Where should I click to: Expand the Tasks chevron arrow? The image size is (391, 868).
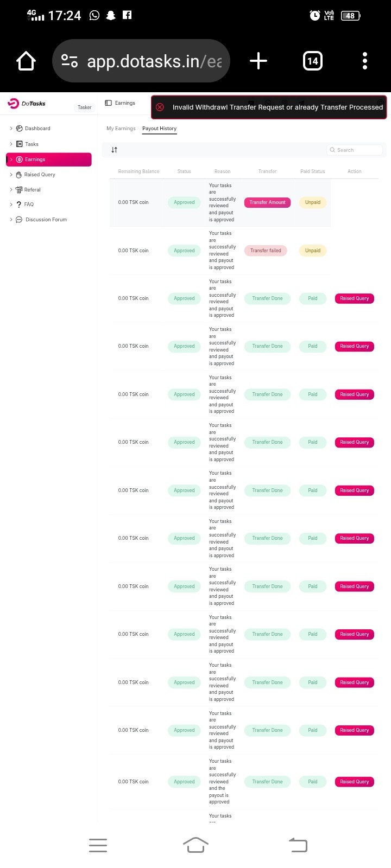click(11, 144)
